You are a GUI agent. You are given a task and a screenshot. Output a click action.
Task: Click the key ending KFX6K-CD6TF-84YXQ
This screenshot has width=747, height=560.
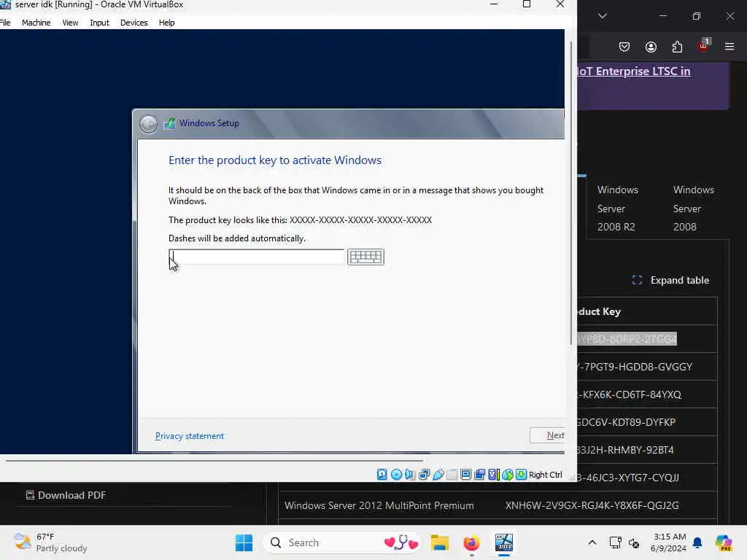(630, 394)
